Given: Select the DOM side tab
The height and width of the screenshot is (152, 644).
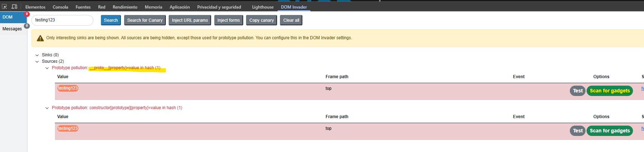Looking at the screenshot, I should pos(7,17).
